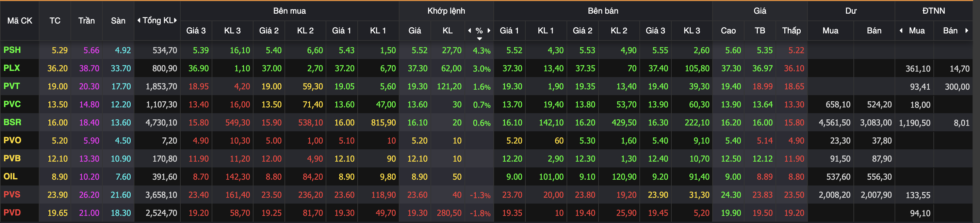980x223 pixels.
Task: Click the Mã CK column header
Action: (20, 20)
